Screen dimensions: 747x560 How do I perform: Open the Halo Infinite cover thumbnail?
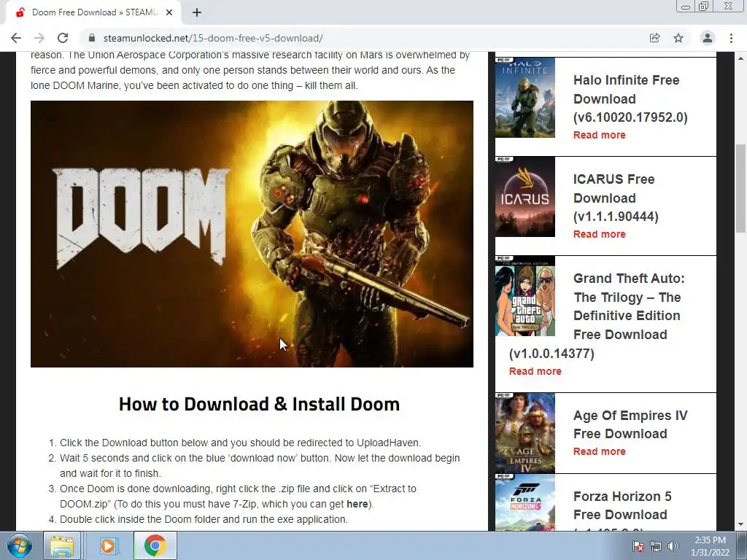[x=525, y=98]
